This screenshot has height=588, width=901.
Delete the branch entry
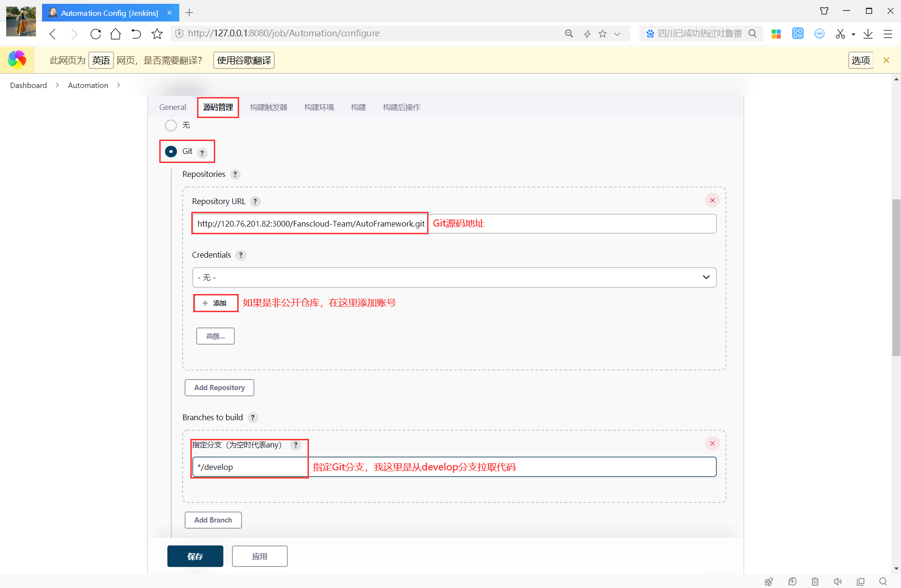[x=713, y=444]
